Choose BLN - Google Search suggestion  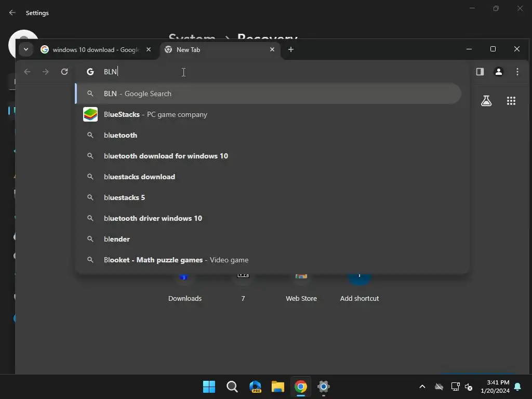click(x=268, y=94)
